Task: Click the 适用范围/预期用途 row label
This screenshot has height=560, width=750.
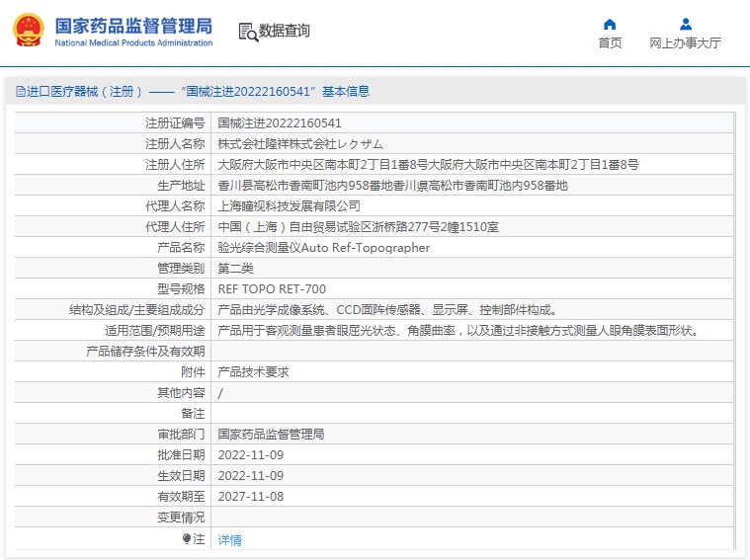Action: 155,331
